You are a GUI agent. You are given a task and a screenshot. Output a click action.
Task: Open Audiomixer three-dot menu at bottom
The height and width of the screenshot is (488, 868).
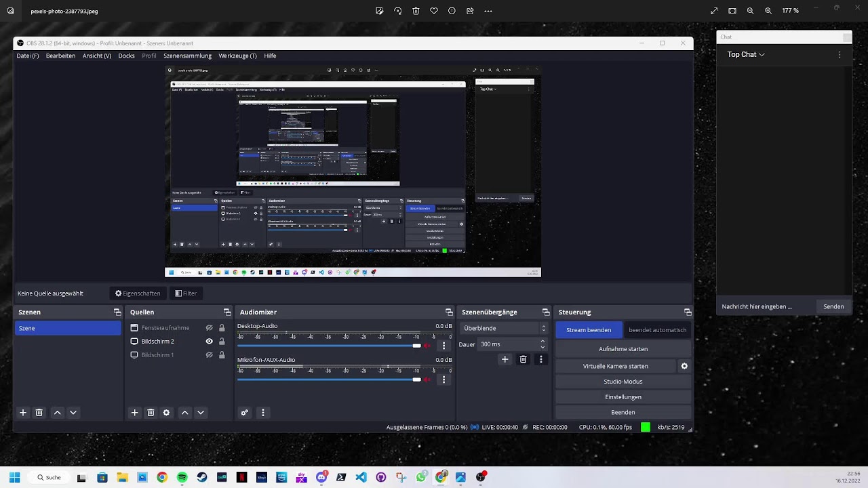click(x=263, y=412)
